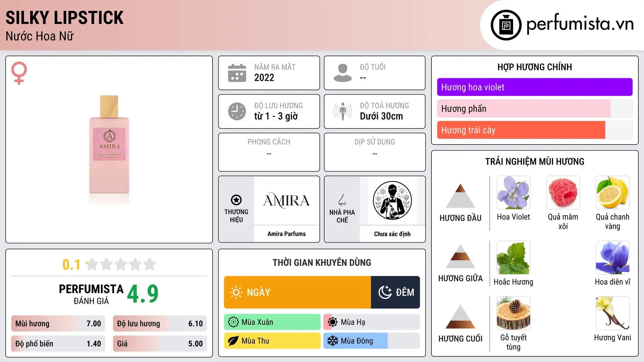The image size is (644, 362).
Task: Click the person icon beside Độ tuổi
Action: coord(342,73)
